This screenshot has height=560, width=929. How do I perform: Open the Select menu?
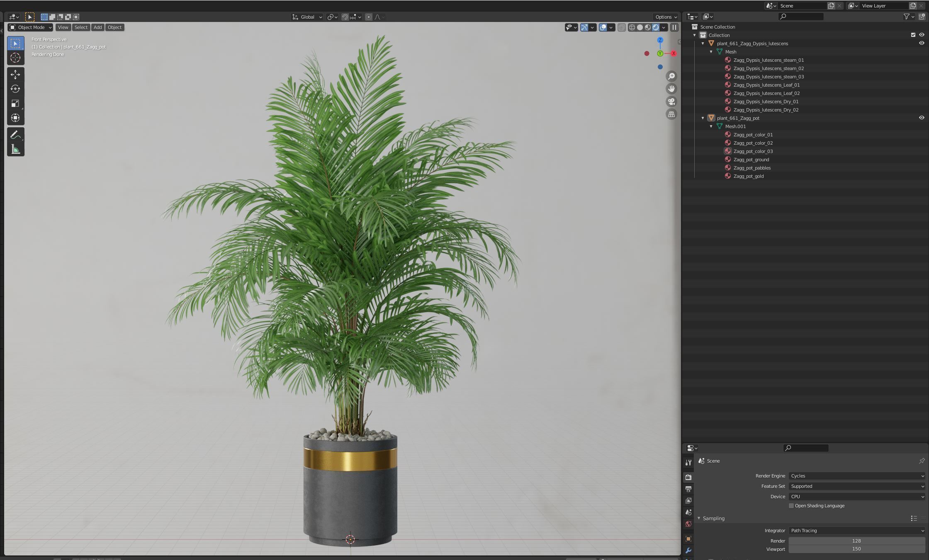point(81,27)
